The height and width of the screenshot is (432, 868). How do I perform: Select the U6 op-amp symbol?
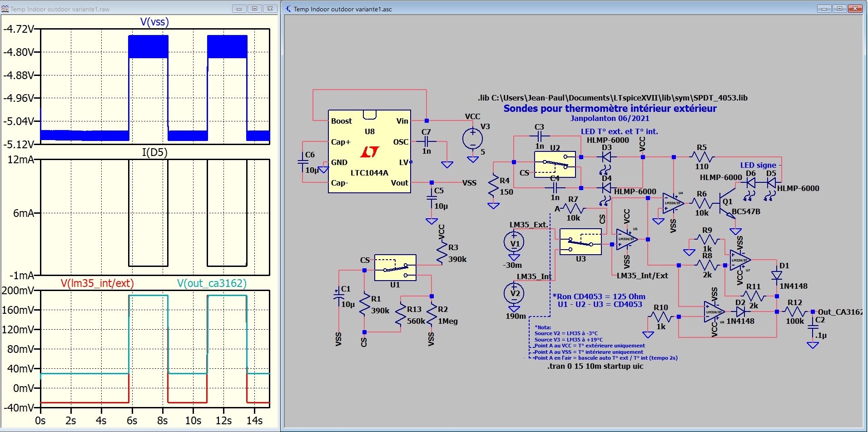[x=714, y=312]
